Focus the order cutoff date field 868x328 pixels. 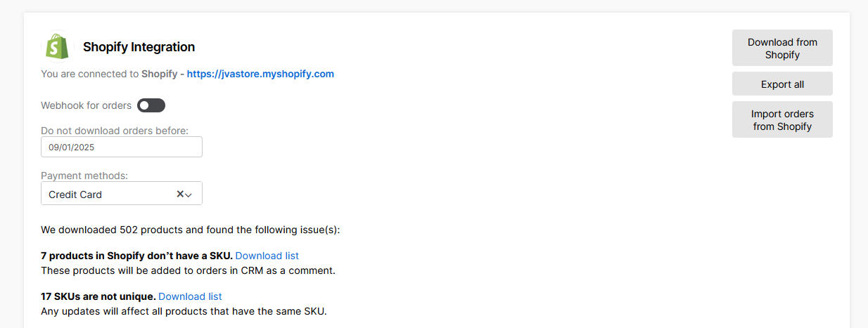[122, 147]
